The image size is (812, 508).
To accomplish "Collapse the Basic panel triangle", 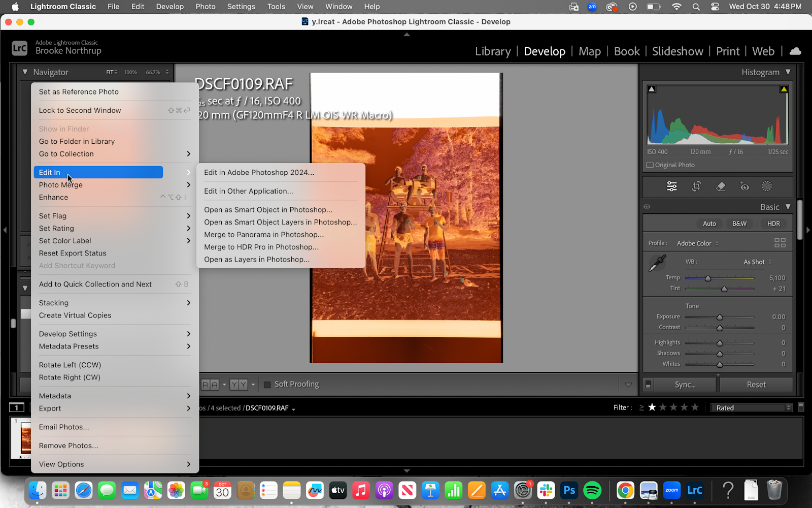I will [788, 207].
